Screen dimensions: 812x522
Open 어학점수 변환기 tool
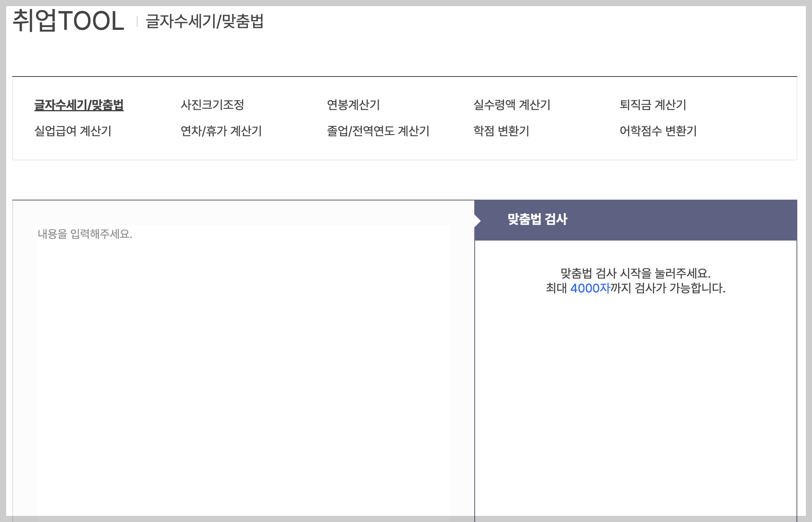pos(658,131)
